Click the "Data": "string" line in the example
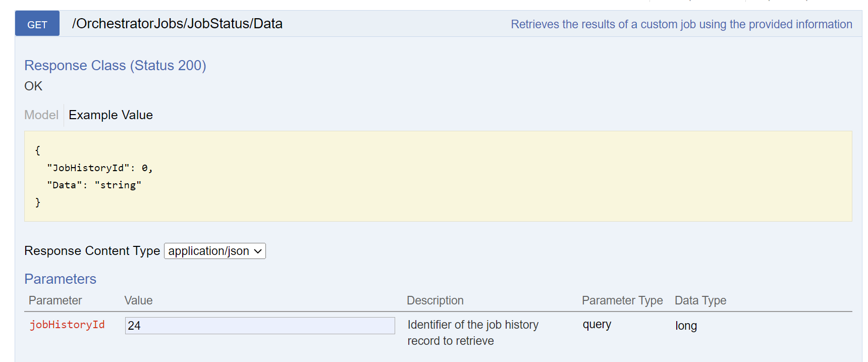Viewport: 868px width, 362px height. click(94, 185)
